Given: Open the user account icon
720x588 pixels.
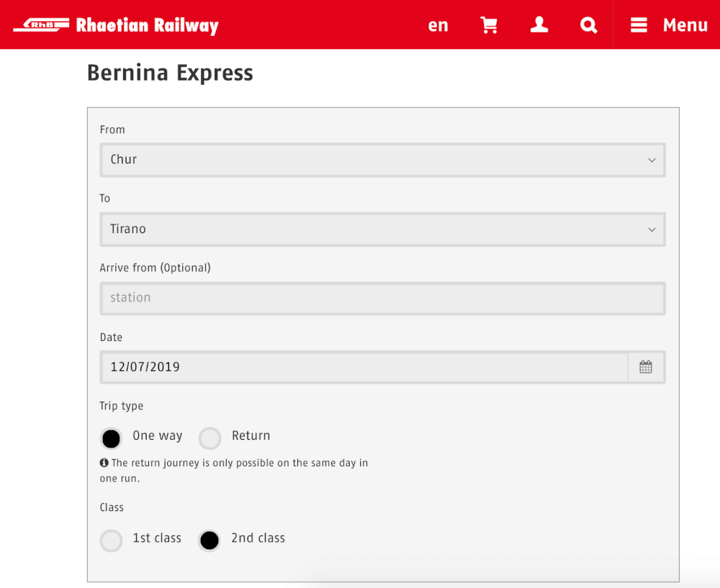Looking at the screenshot, I should (539, 24).
